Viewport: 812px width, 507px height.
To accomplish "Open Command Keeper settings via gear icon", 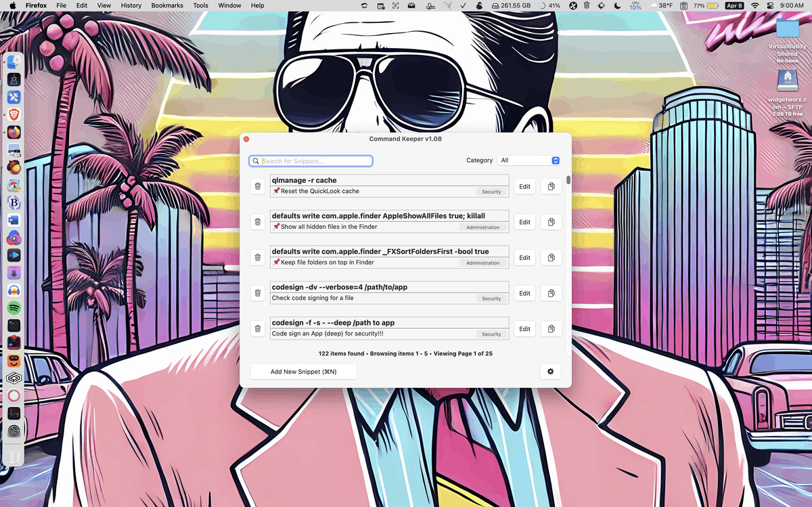I will [550, 371].
